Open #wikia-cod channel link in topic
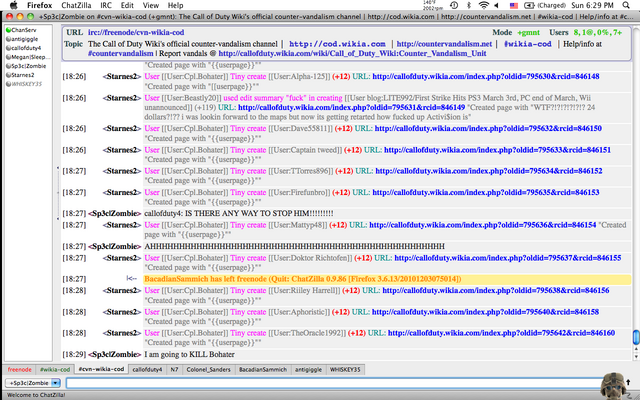This screenshot has height=400, width=640. tap(527, 44)
